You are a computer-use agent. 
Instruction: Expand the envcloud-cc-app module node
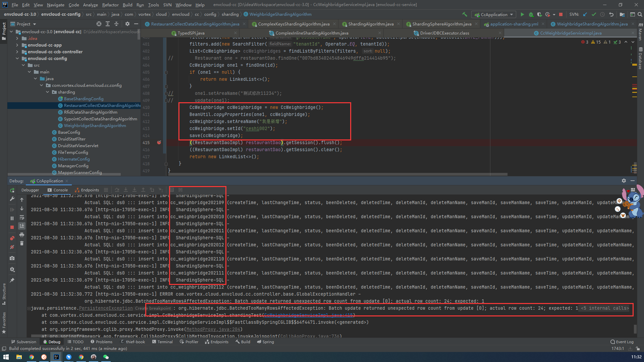click(17, 45)
